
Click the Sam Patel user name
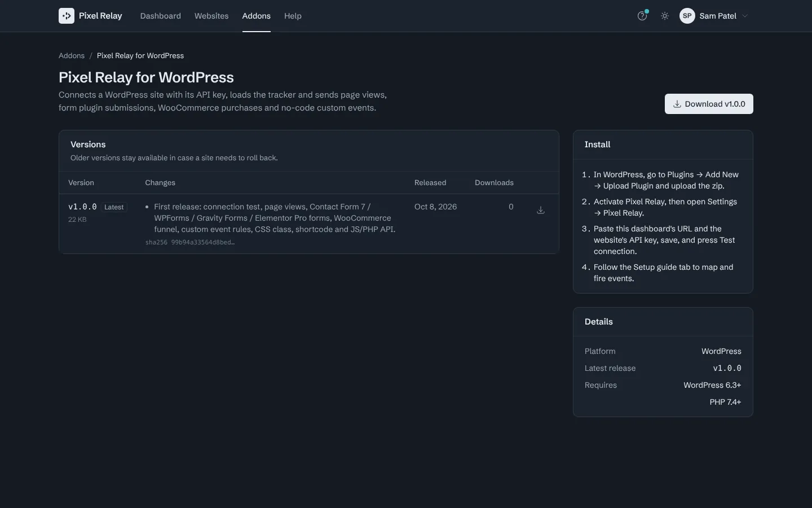[718, 16]
